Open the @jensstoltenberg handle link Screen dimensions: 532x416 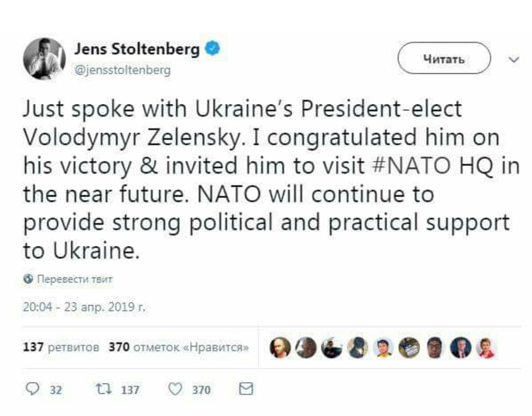pyautogui.click(x=123, y=70)
